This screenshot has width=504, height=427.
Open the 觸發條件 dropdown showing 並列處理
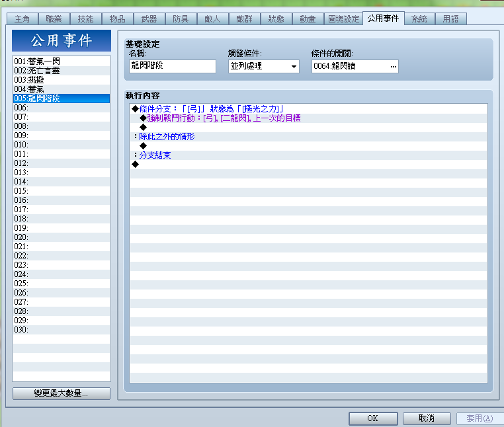coord(263,66)
